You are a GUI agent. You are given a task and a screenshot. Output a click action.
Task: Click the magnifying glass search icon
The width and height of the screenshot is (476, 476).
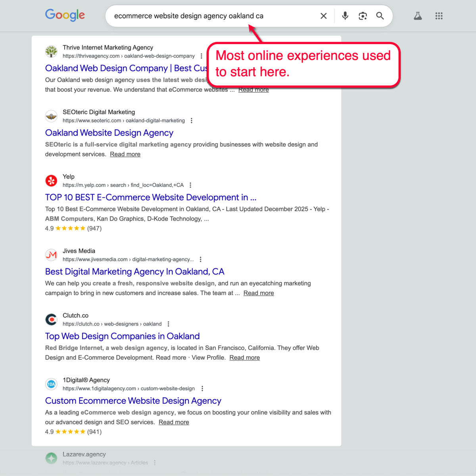(x=380, y=16)
